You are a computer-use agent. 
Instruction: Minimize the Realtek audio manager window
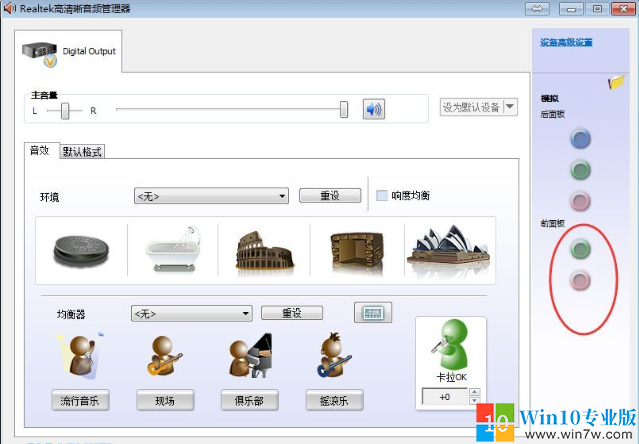(x=571, y=9)
